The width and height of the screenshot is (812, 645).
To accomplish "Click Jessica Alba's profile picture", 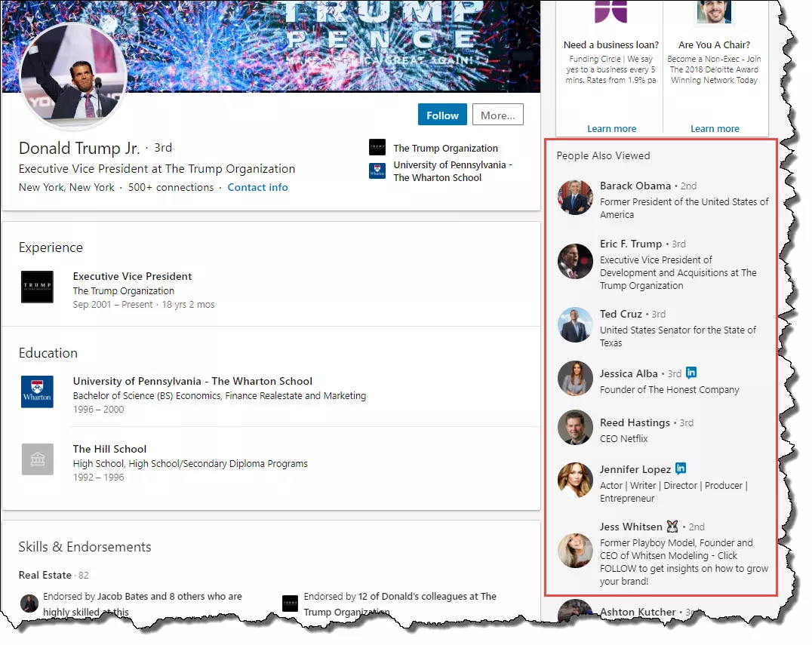I will (575, 379).
